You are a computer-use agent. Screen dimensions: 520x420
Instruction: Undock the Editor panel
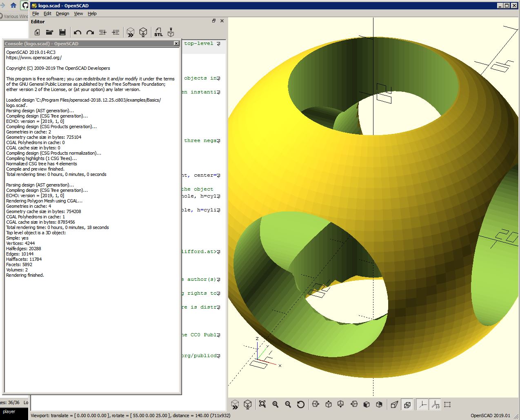pyautogui.click(x=214, y=21)
